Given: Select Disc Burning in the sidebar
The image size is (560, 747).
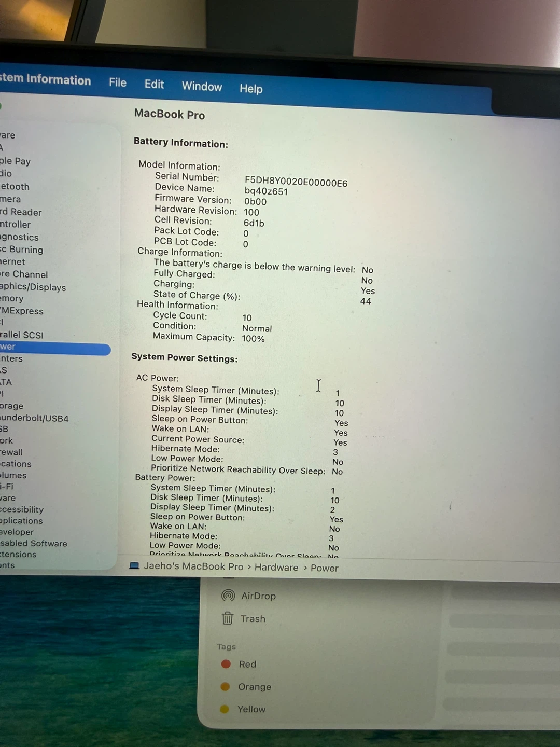Looking at the screenshot, I should (22, 250).
